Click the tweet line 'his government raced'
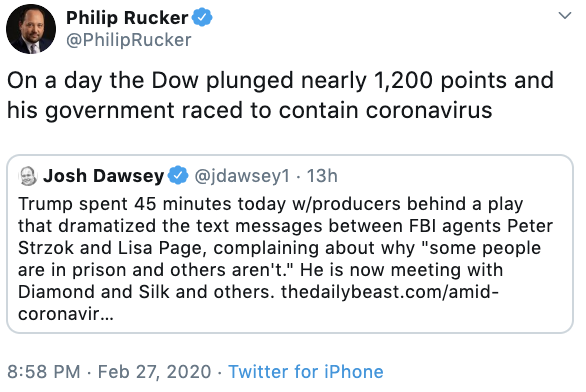Viewport: 586px width, 392px height. tap(250, 111)
